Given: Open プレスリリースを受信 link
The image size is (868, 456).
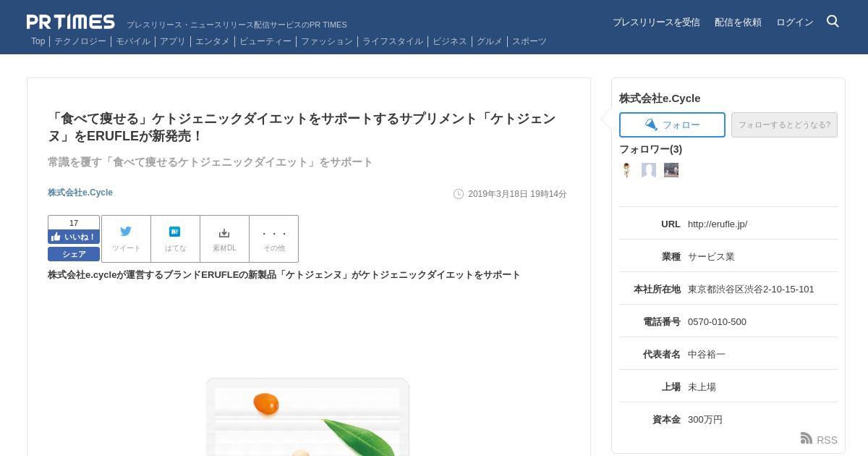Looking at the screenshot, I should click(656, 22).
